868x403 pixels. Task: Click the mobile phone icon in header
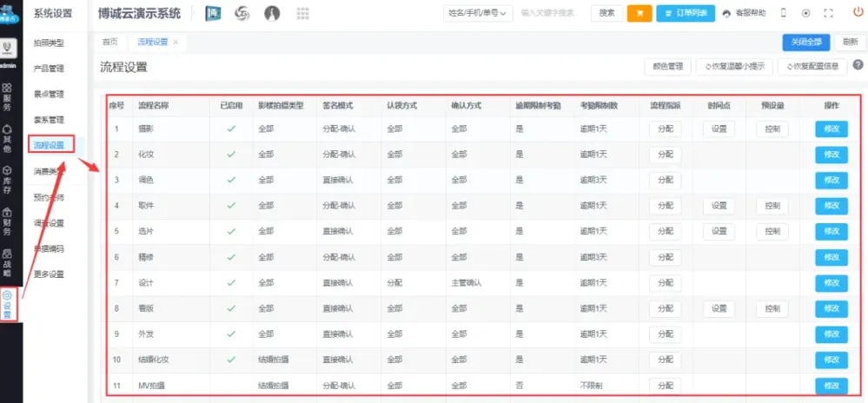click(783, 13)
